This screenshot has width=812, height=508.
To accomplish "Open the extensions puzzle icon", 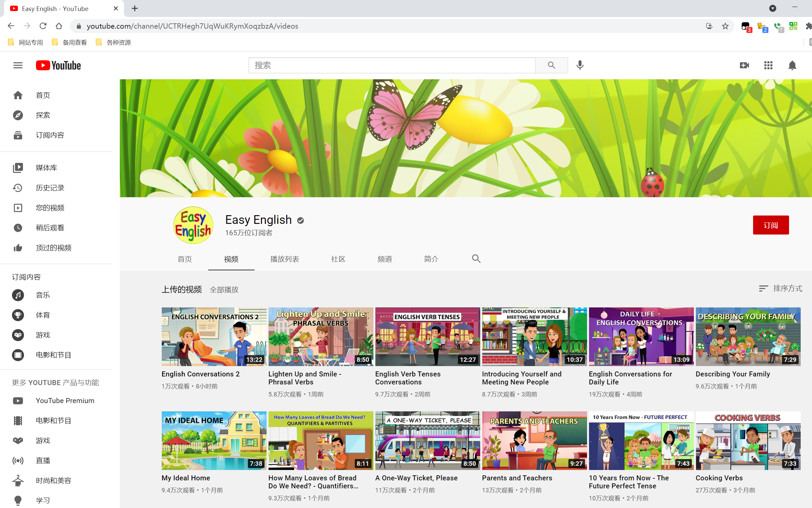I will pyautogui.click(x=809, y=26).
